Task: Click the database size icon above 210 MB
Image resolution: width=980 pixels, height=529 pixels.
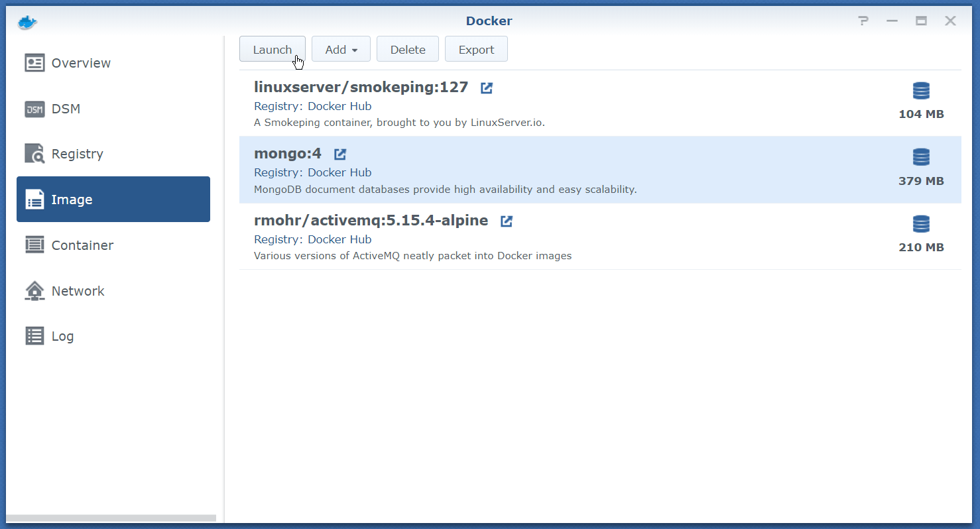Action: click(921, 224)
